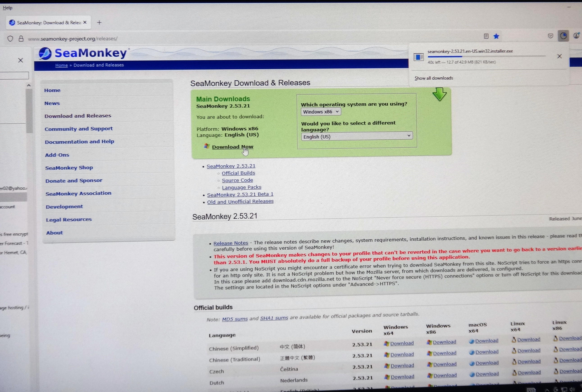Click the URL address bar field
The width and height of the screenshot is (582, 392).
pyautogui.click(x=250, y=39)
